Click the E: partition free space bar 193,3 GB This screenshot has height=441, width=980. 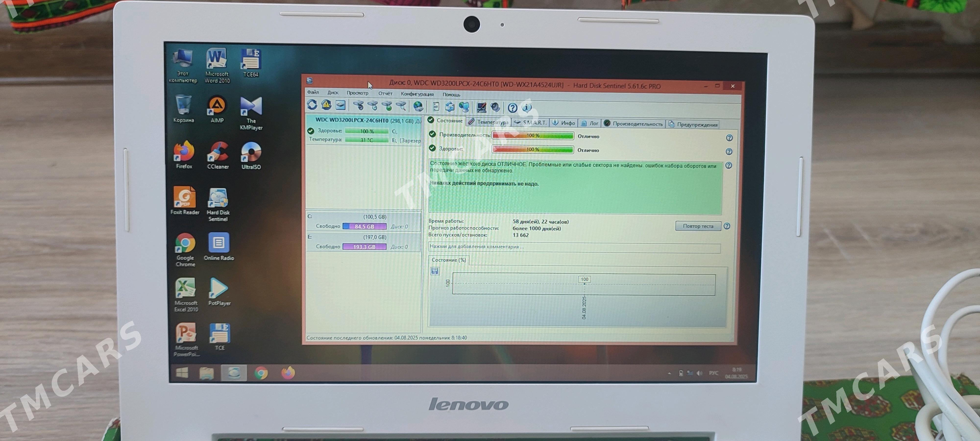[365, 247]
